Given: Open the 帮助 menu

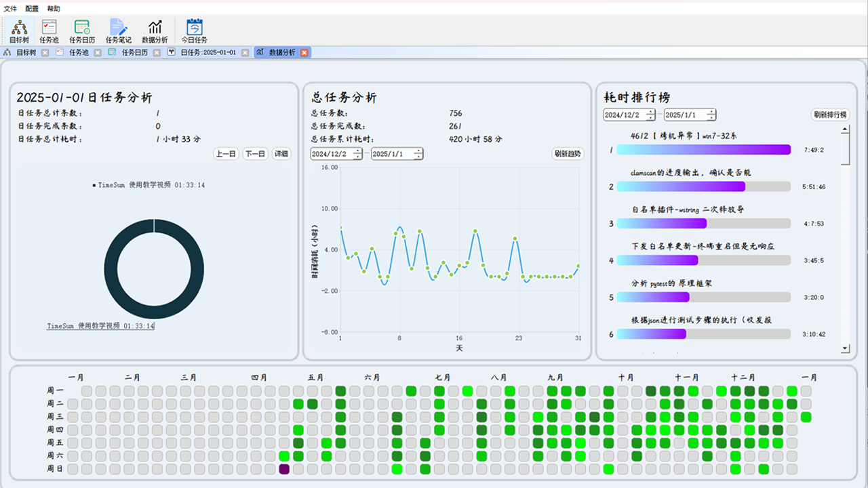Looking at the screenshot, I should 54,9.
